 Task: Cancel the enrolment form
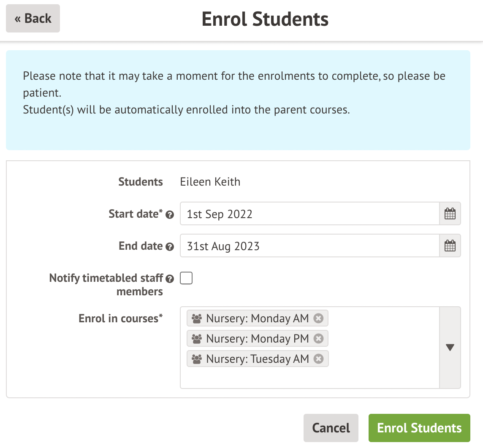point(331,428)
